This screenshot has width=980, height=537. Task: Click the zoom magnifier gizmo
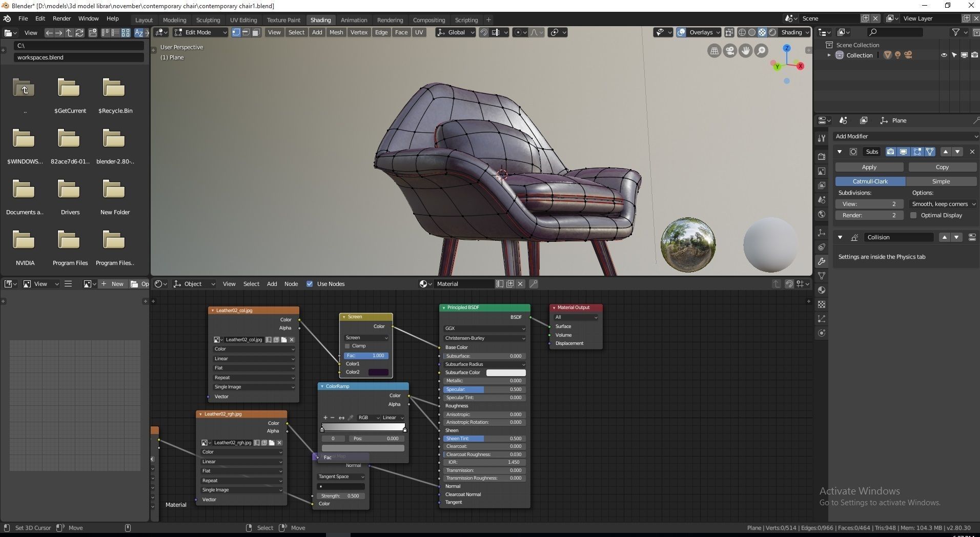(x=762, y=51)
